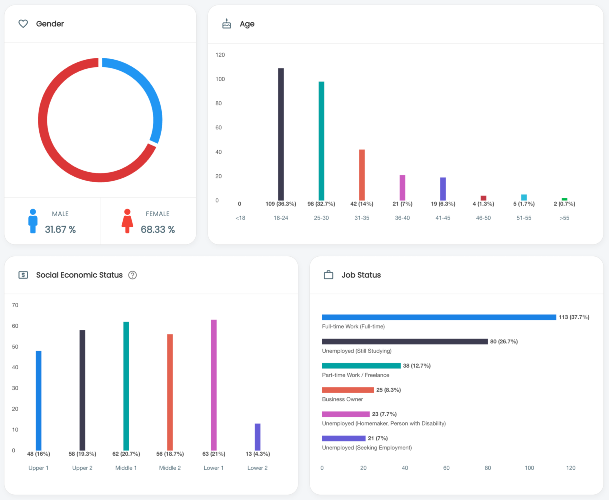Click the Job Status card title
The width and height of the screenshot is (609, 500).
pos(361,275)
